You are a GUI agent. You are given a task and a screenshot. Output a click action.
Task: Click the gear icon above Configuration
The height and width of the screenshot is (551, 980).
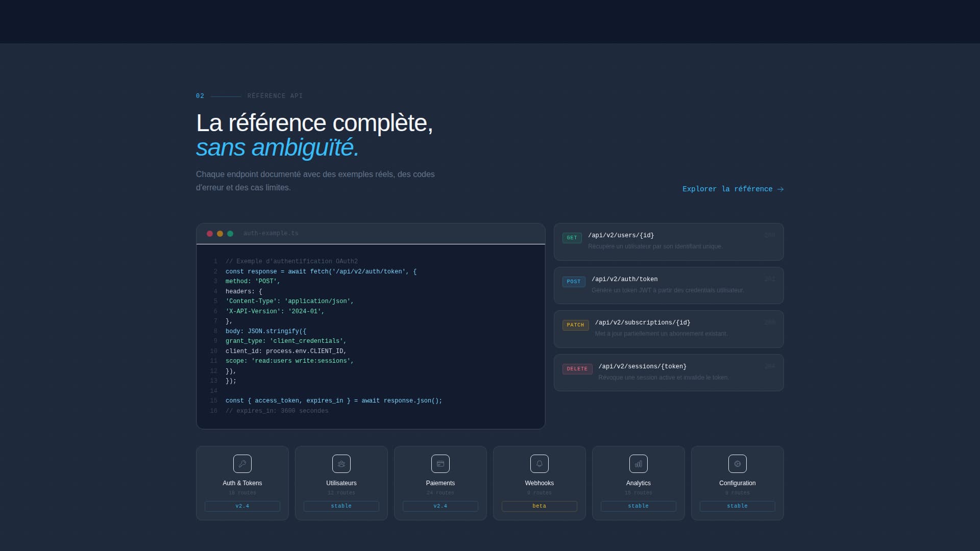(738, 464)
